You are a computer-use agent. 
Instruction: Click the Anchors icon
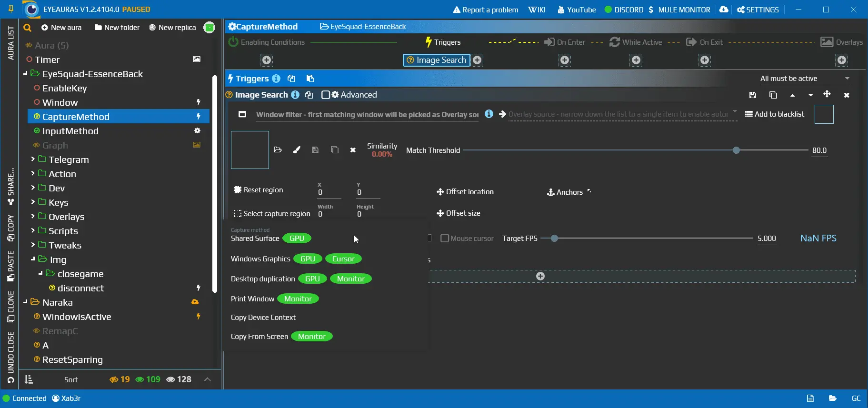click(550, 192)
